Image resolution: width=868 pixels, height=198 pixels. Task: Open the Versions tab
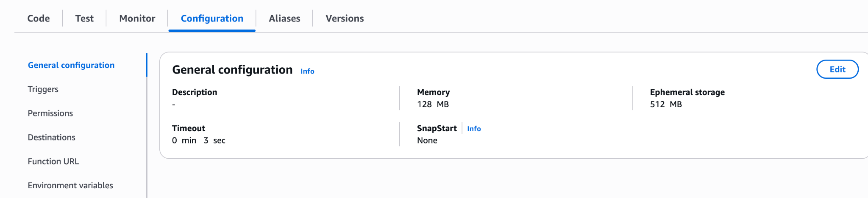345,19
